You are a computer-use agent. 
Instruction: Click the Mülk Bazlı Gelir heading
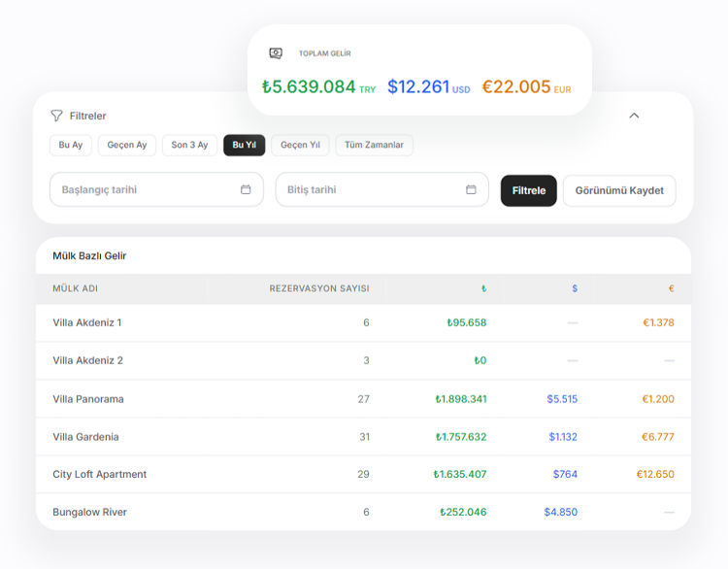(89, 256)
